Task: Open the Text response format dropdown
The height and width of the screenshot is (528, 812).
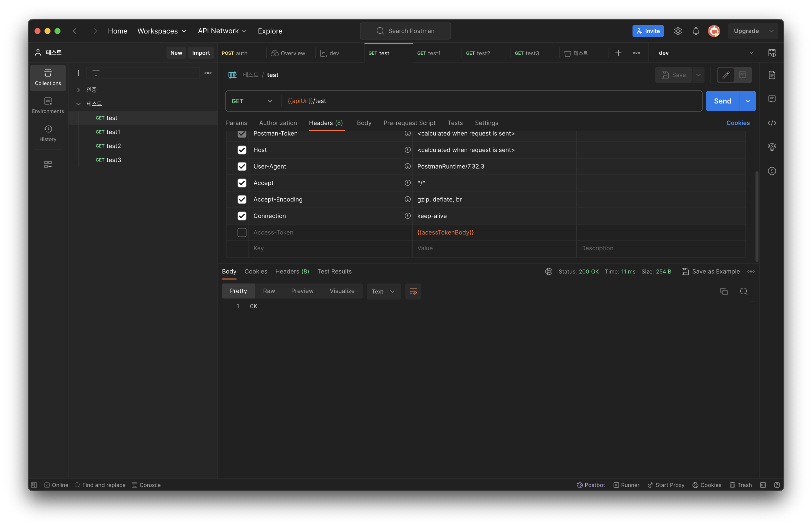Action: click(x=383, y=291)
